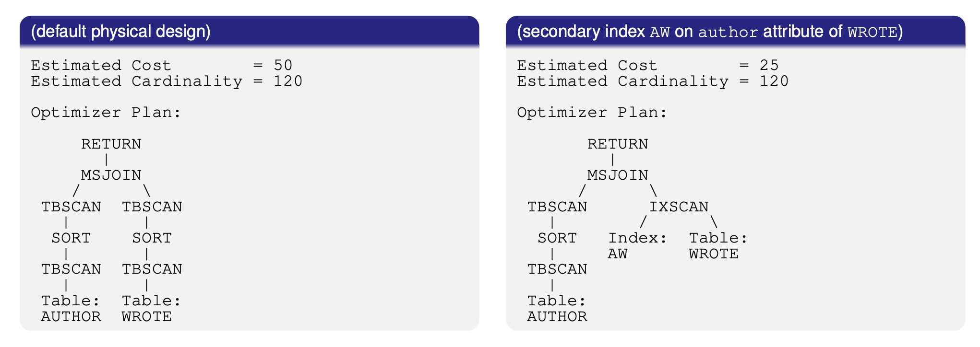Click the SORT node in the secondary index plan
Viewport: 980px width, 347px height.
coord(557,238)
